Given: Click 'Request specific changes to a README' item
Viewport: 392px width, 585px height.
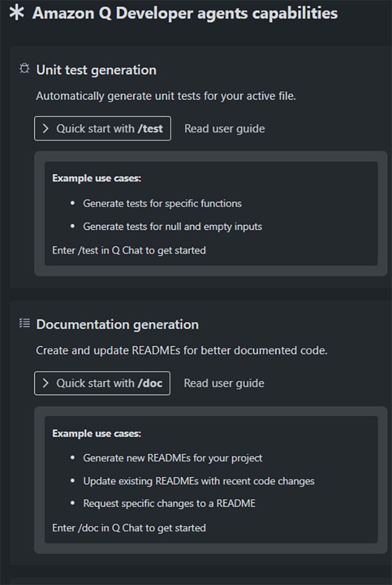Looking at the screenshot, I should [x=169, y=503].
